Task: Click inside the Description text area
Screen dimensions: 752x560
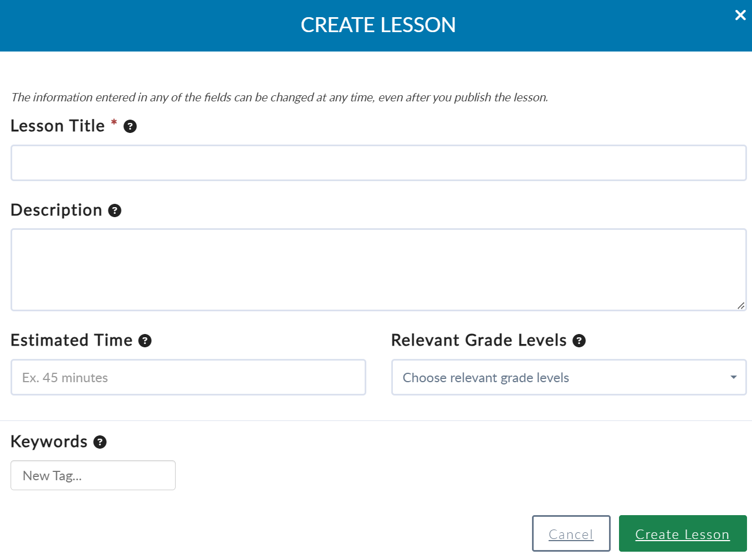Action: tap(378, 270)
